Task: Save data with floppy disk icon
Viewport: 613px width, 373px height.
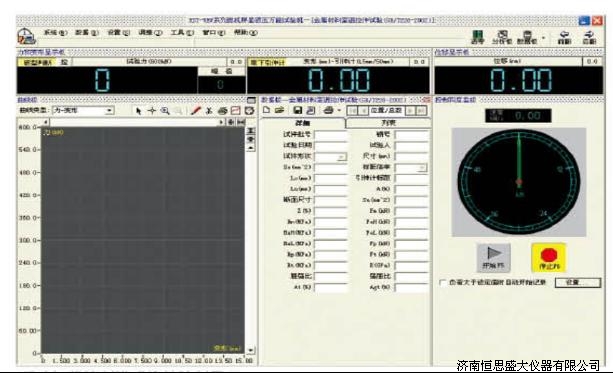Action: click(298, 110)
